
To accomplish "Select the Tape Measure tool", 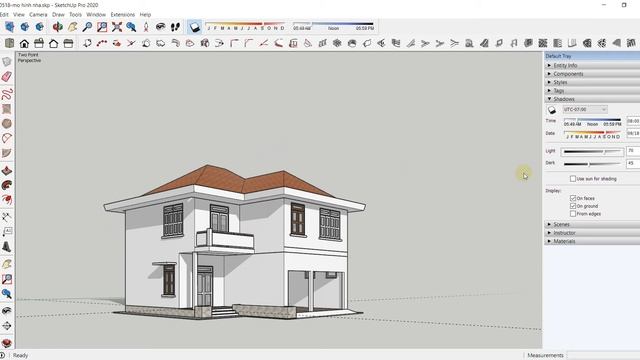I will click(x=7, y=217).
